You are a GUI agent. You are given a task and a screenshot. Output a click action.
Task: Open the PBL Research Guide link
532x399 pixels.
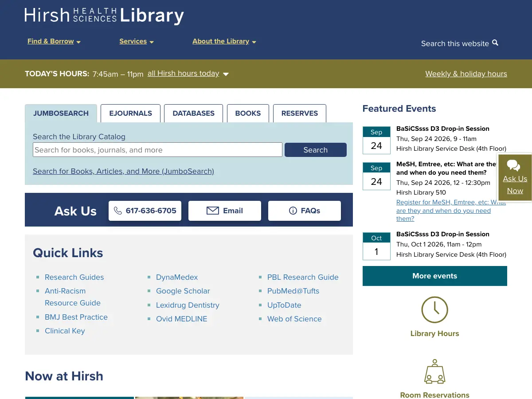(303, 277)
